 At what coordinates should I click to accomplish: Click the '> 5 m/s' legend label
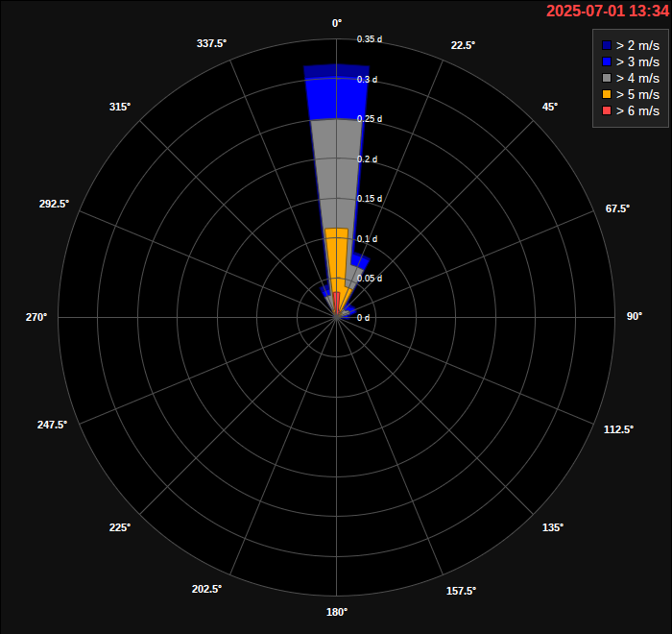coord(637,94)
